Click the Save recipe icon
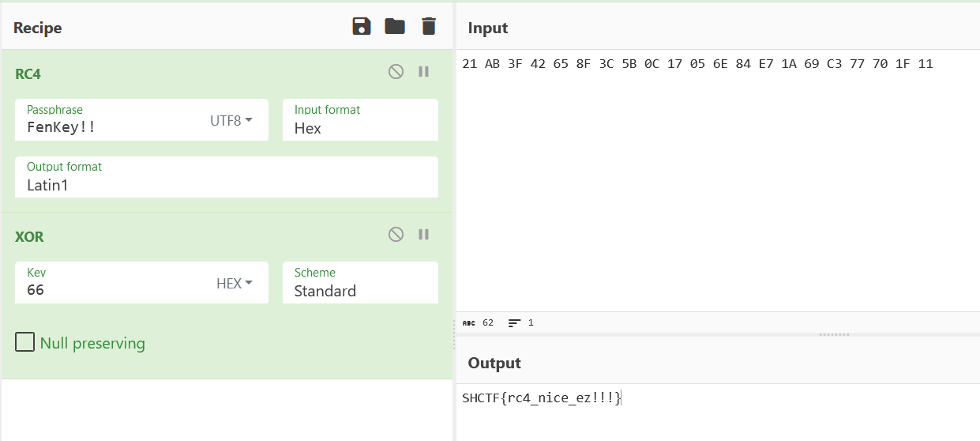This screenshot has width=980, height=441. 362,26
